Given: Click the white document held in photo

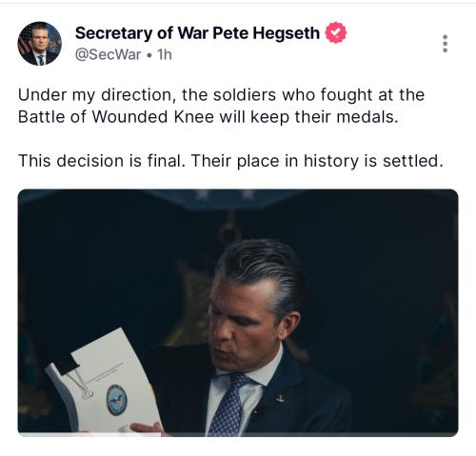Looking at the screenshot, I should pyautogui.click(x=105, y=383).
